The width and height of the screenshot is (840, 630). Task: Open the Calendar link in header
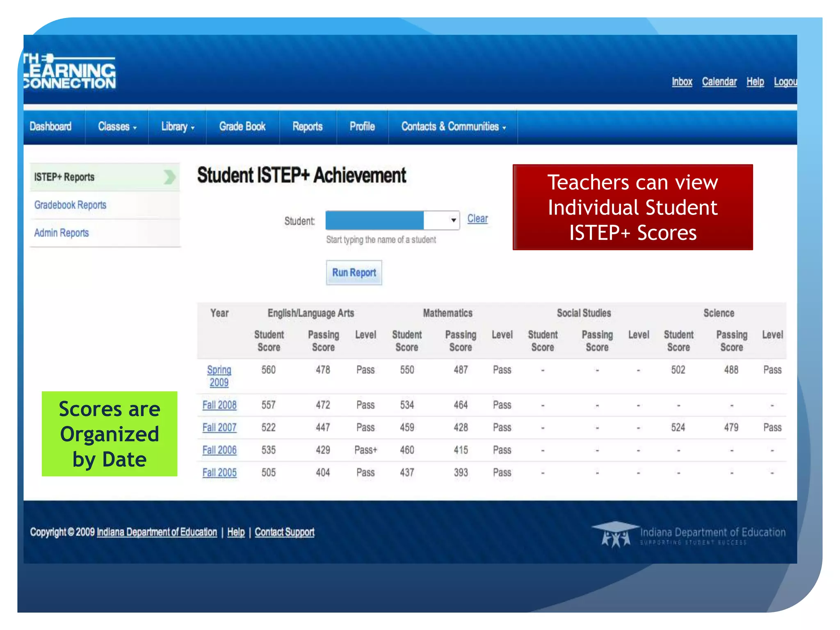point(719,82)
